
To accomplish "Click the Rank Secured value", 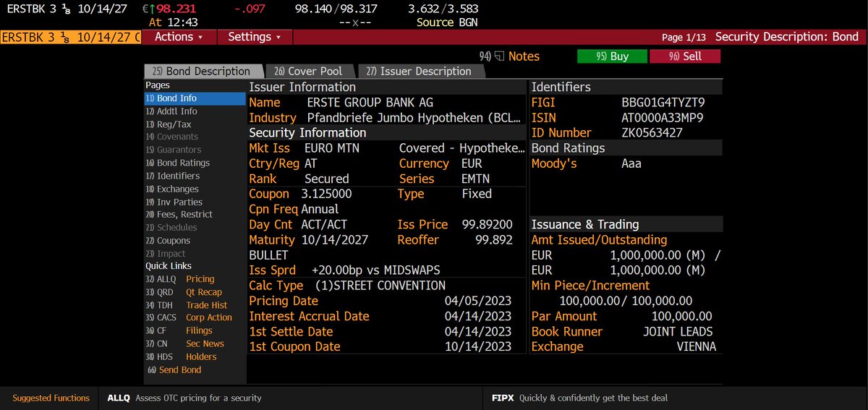I will 327,179.
